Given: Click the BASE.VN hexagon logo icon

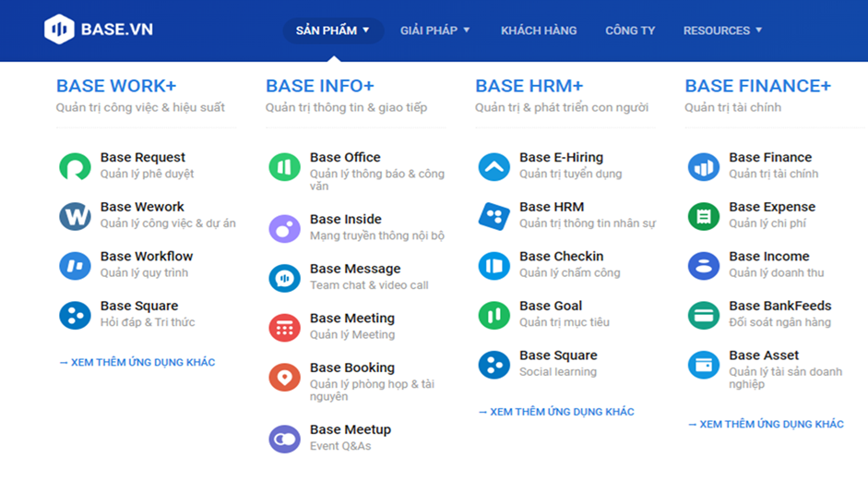Looking at the screenshot, I should pos(59,30).
